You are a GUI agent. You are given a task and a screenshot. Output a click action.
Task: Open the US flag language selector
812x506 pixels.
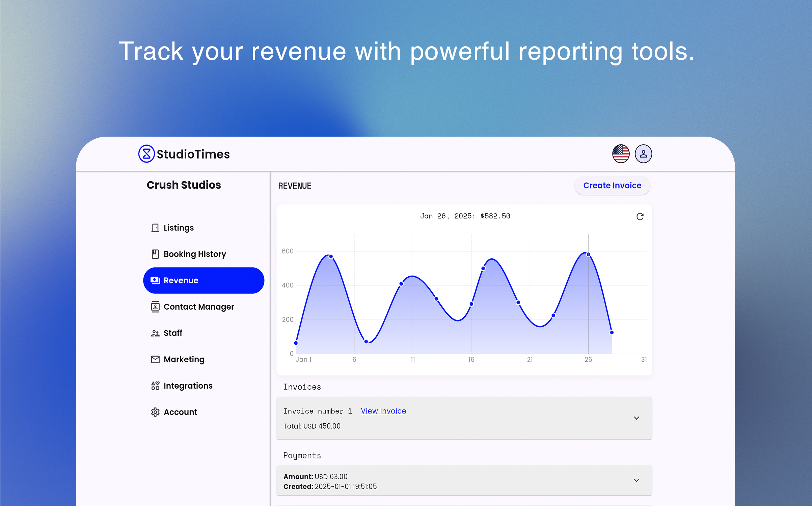tap(621, 154)
